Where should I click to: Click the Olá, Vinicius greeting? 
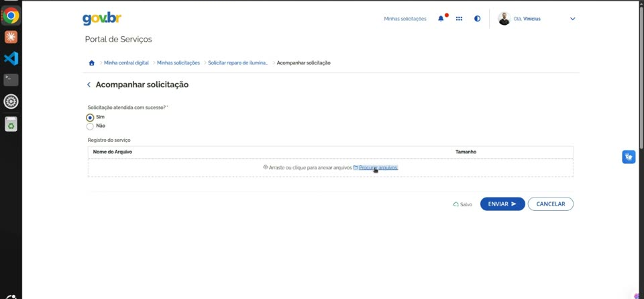(x=527, y=19)
